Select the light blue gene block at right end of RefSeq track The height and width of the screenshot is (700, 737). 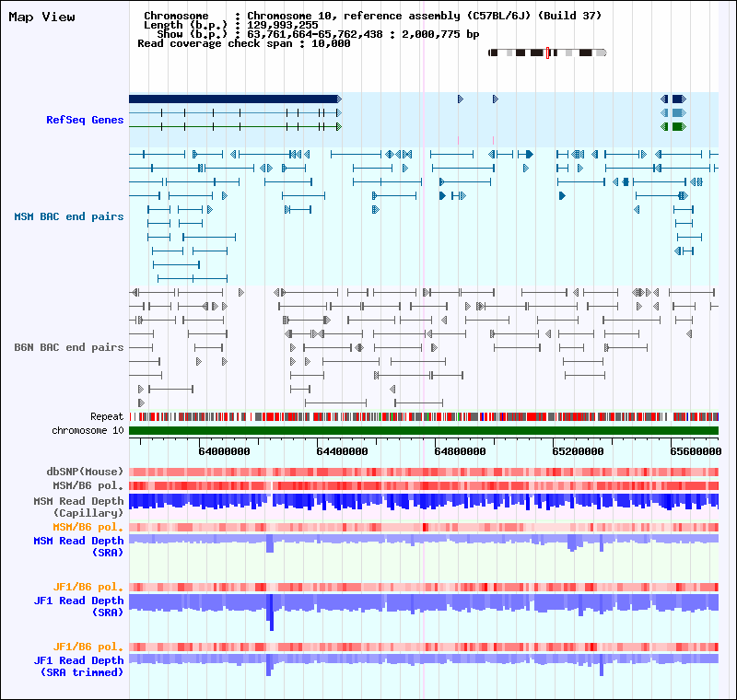pyautogui.click(x=679, y=112)
